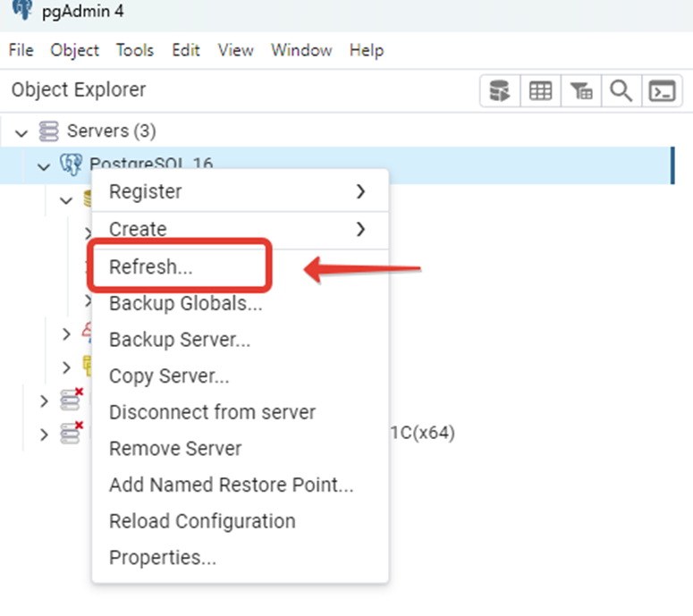Open the Edit menu
The height and width of the screenshot is (616, 693).
pos(186,50)
